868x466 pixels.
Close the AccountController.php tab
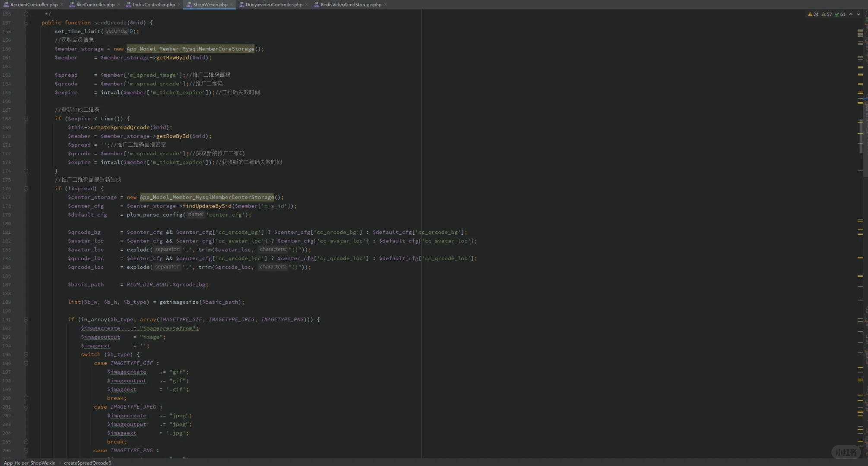62,4
